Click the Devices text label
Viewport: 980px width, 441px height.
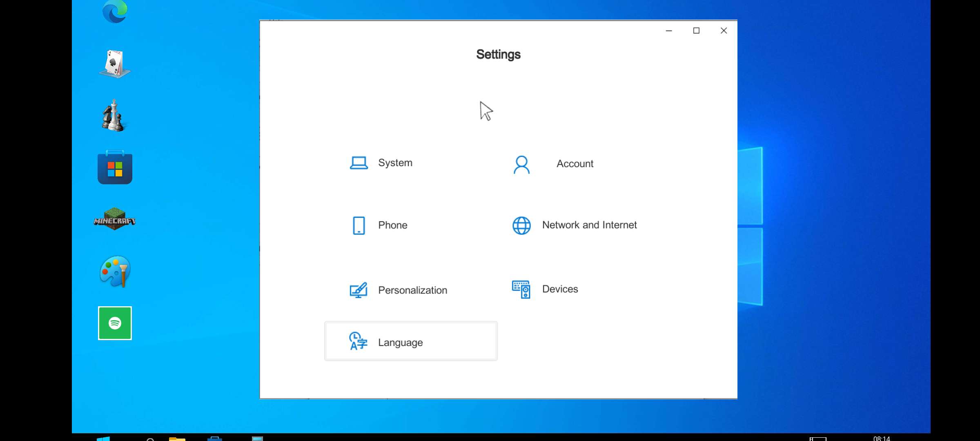[560, 289]
